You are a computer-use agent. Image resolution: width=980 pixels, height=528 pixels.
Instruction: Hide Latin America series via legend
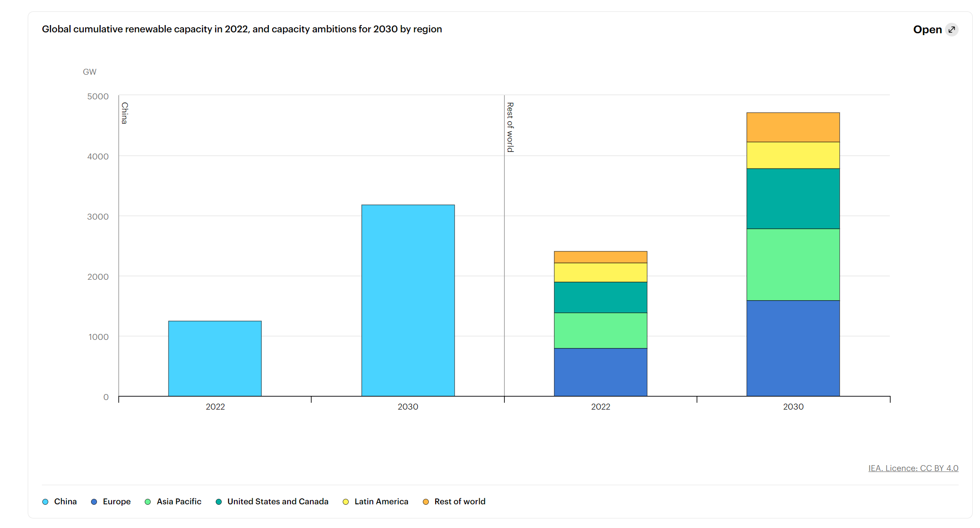(x=381, y=502)
